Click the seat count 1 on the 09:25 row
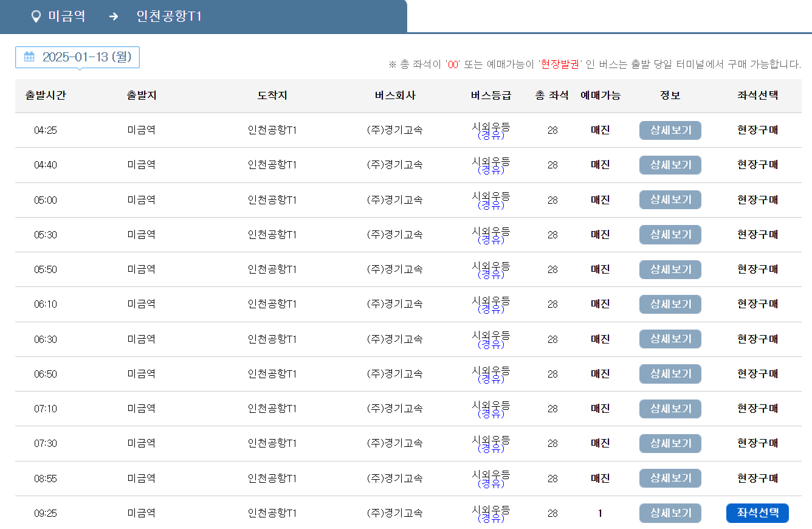 [x=599, y=513]
